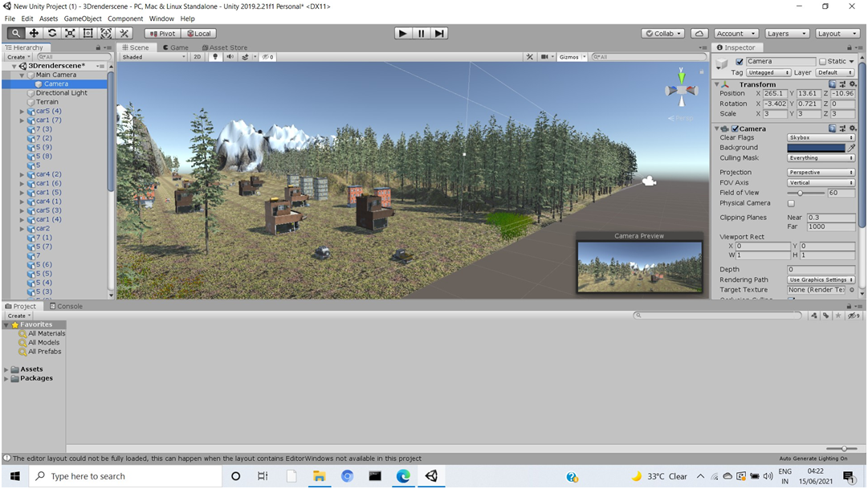Open the Projection dropdown
Image resolution: width=868 pixels, height=489 pixels.
click(820, 172)
